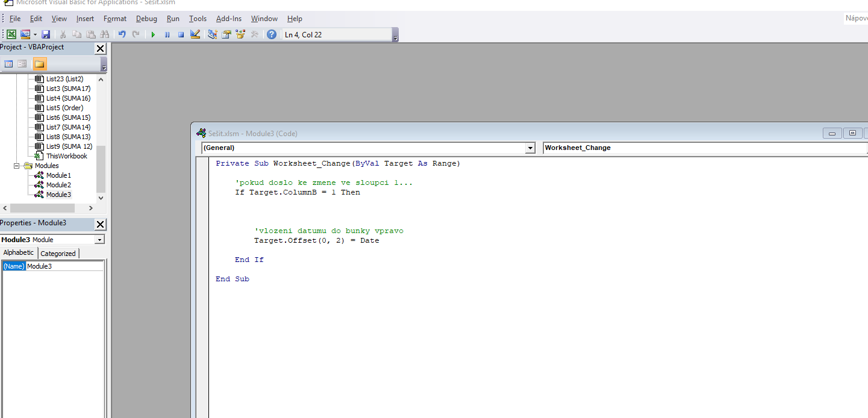Collapse the Modules folder in tree
This screenshot has height=418, width=868.
coord(17,166)
